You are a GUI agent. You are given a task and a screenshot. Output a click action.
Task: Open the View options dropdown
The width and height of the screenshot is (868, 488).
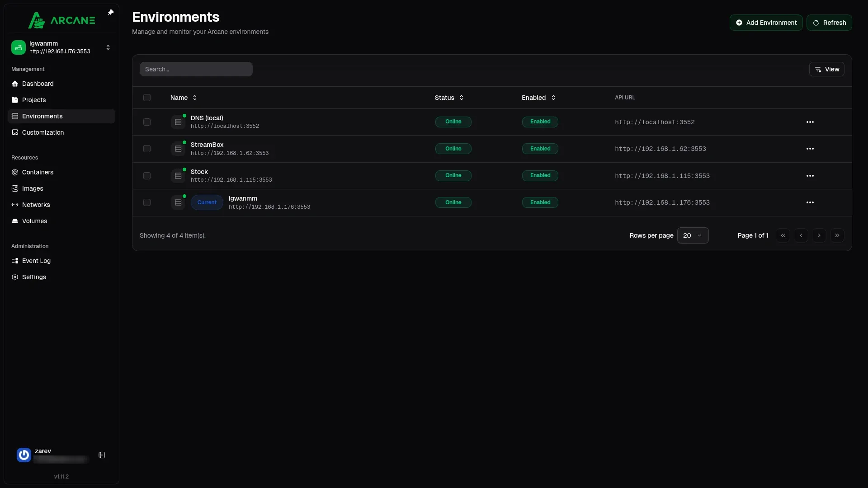(826, 69)
